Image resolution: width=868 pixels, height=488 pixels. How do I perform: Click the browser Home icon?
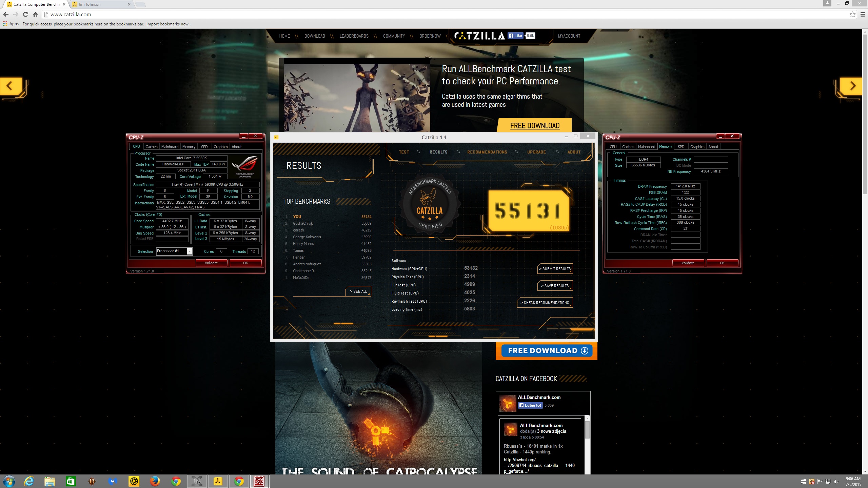(x=35, y=14)
